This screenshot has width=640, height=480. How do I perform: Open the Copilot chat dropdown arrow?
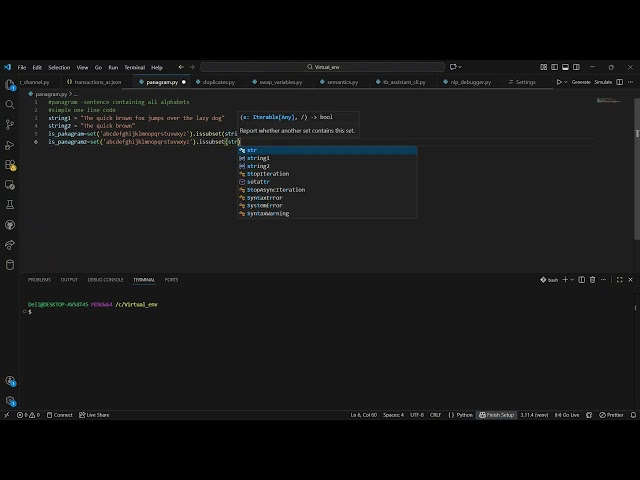click(460, 67)
